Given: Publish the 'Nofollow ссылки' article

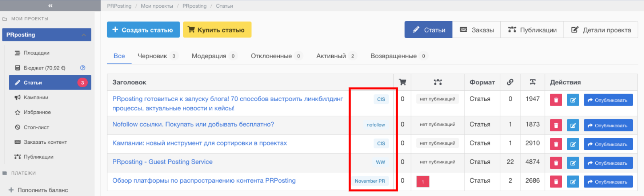Looking at the screenshot, I should 608,125.
